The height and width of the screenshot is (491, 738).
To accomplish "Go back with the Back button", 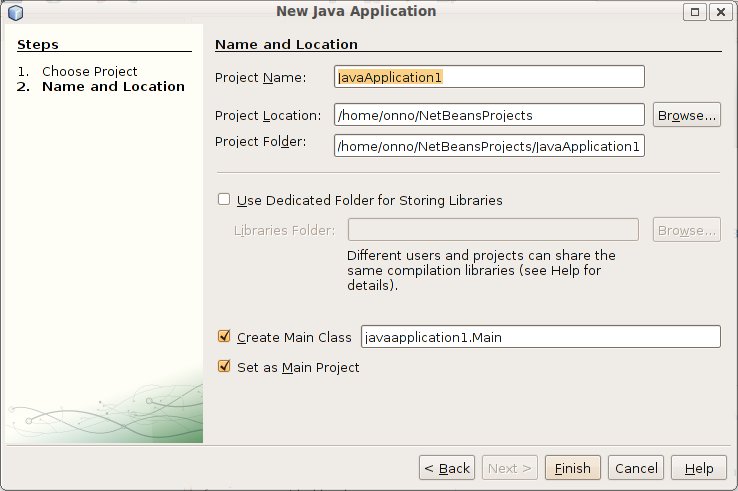I will 445,468.
